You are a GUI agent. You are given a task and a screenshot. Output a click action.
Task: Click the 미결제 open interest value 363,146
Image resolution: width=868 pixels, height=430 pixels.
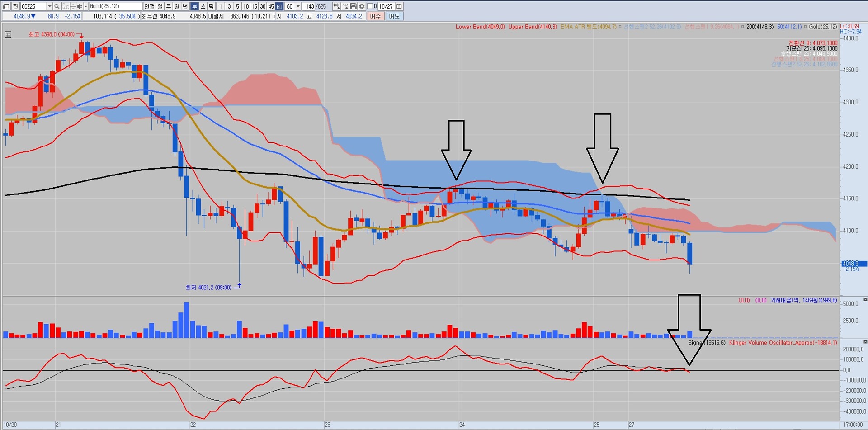(240, 16)
